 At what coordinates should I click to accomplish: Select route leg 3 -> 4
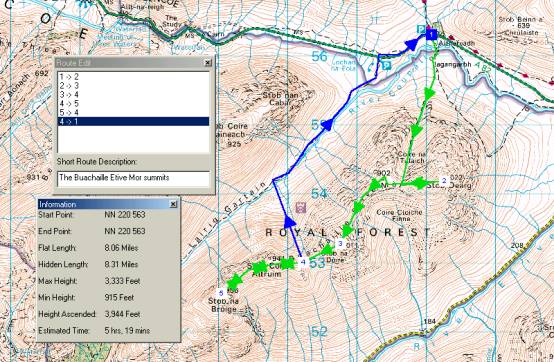pos(133,95)
